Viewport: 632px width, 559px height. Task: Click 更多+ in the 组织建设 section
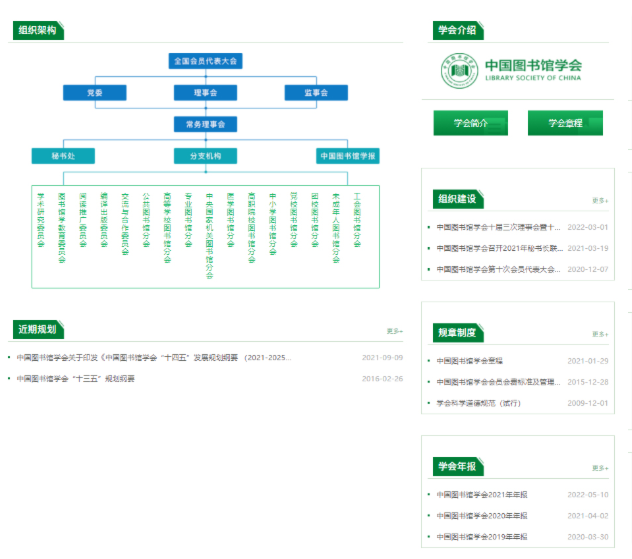(x=600, y=200)
